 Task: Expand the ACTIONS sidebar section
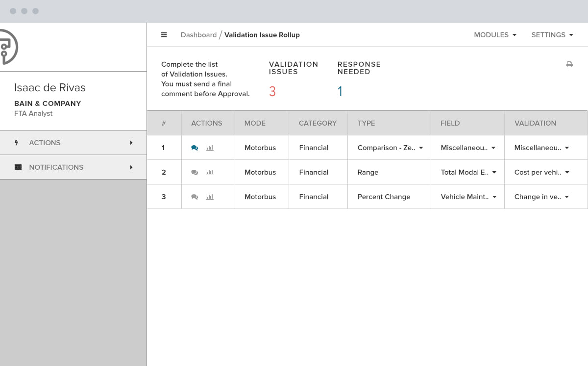73,143
